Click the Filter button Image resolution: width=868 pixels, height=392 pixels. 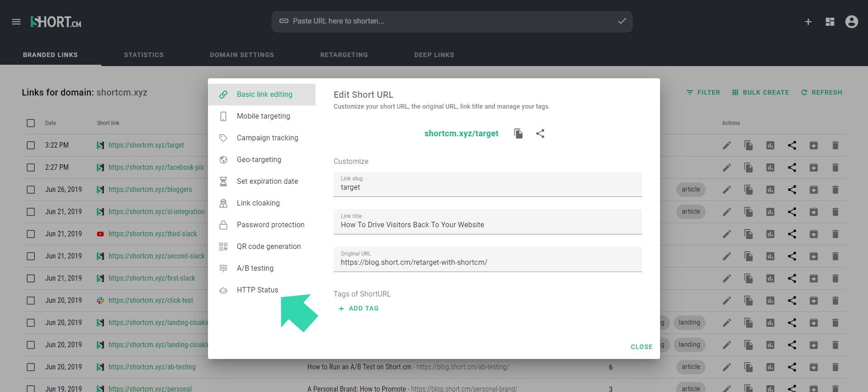703,92
